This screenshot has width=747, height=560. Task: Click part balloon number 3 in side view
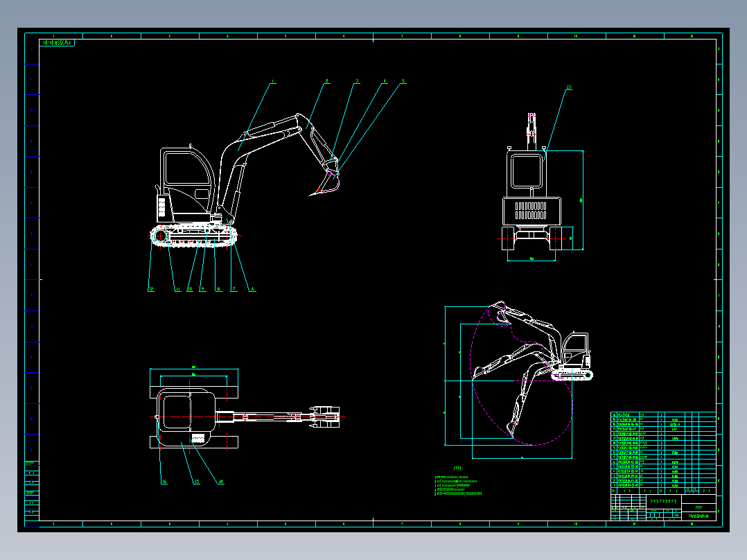[x=357, y=81]
